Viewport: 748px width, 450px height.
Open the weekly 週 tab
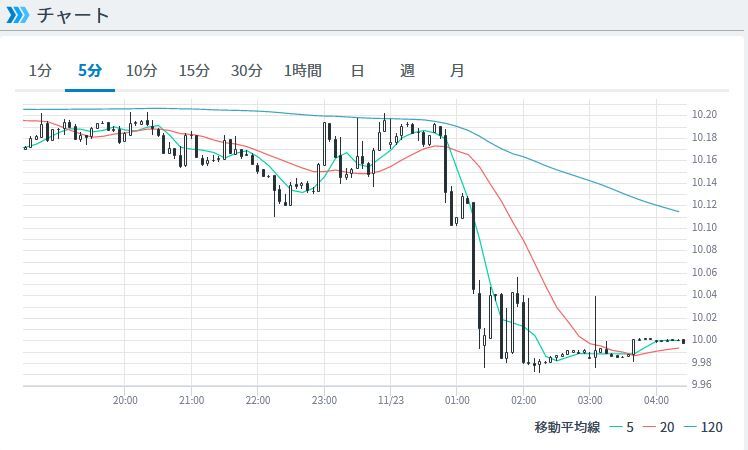coord(407,71)
